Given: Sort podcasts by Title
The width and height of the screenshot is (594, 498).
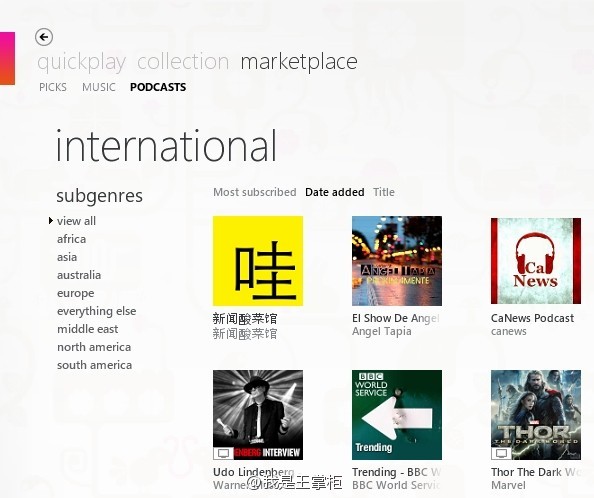Looking at the screenshot, I should click(x=384, y=192).
